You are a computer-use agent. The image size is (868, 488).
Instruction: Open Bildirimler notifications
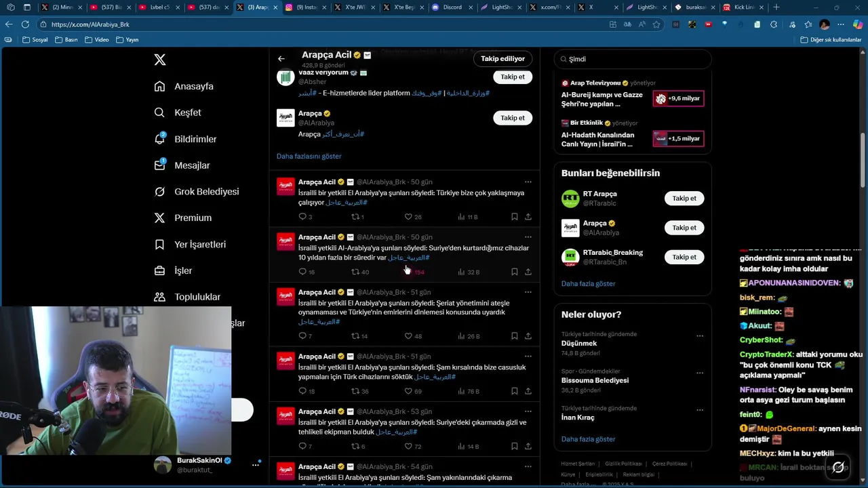coord(185,139)
